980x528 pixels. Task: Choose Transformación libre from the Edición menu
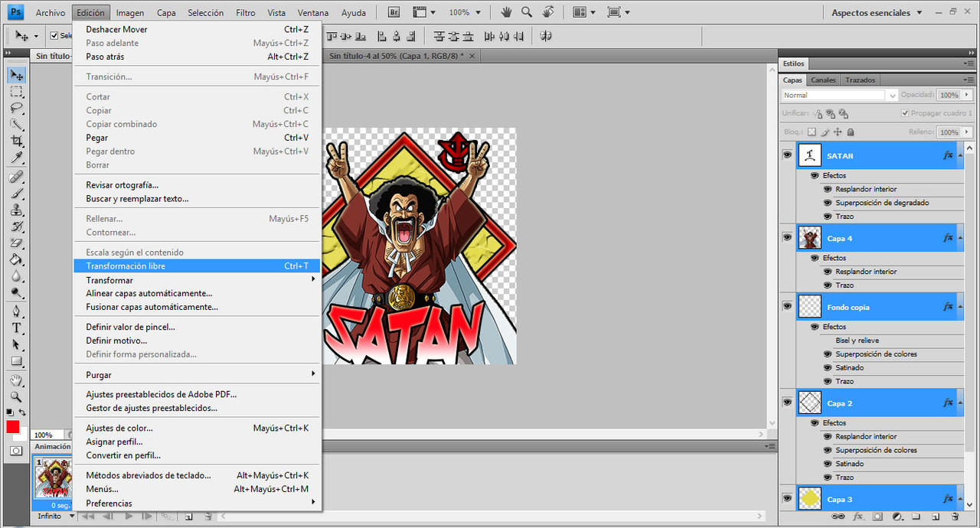(x=198, y=266)
